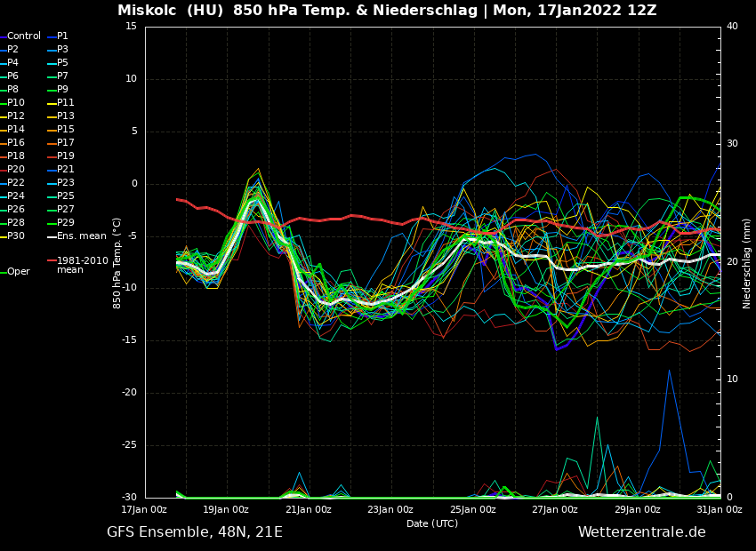Click the 17Jan 00z date tick label
This screenshot has height=551, width=756.
coord(144,510)
